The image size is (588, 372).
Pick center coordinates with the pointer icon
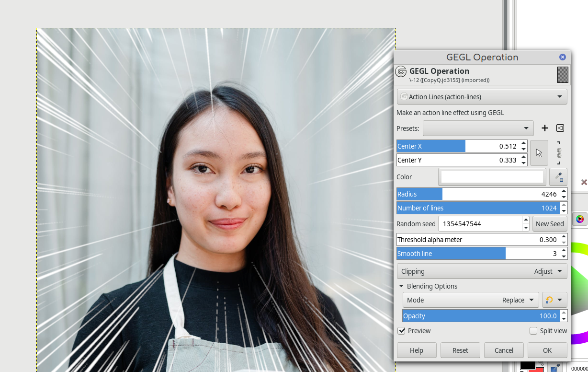click(x=539, y=153)
